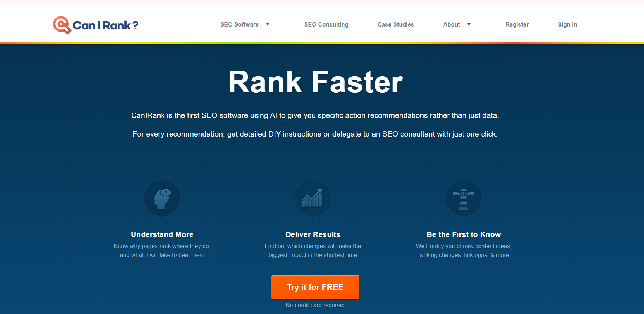
Task: Click the sentence starting 'CanIRank is the first SEO software'
Action: [315, 115]
